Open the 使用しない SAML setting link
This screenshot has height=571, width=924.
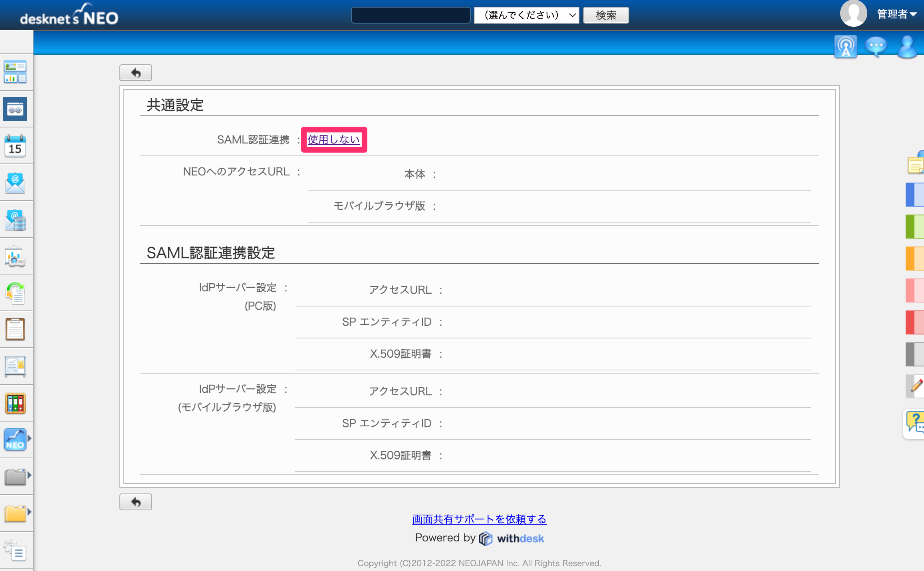coord(334,139)
